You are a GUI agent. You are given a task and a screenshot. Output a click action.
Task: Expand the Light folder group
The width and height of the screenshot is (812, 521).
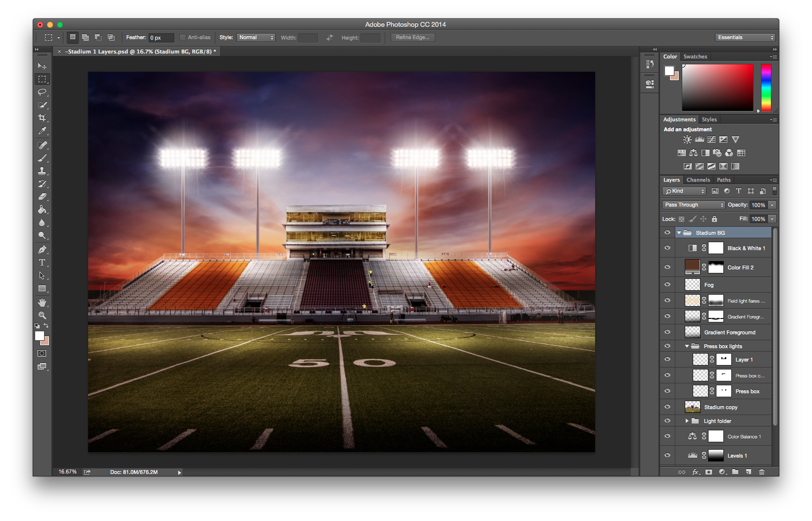coord(687,421)
